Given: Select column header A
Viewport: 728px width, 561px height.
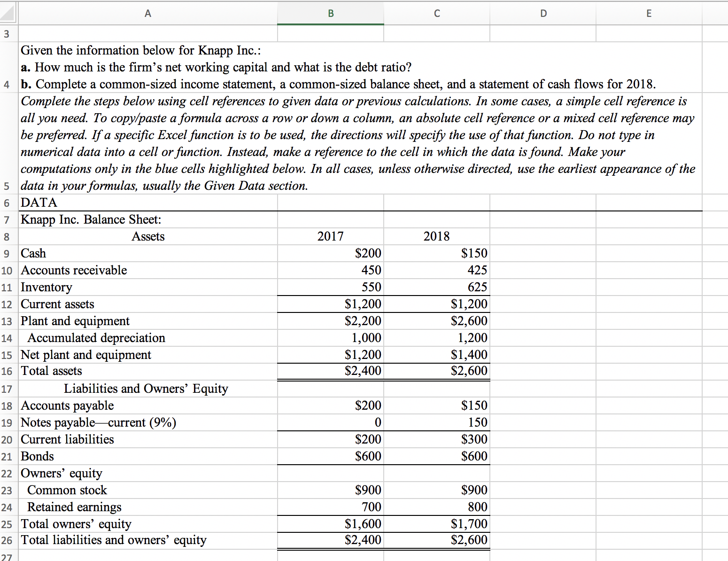Looking at the screenshot, I should 147,13.
